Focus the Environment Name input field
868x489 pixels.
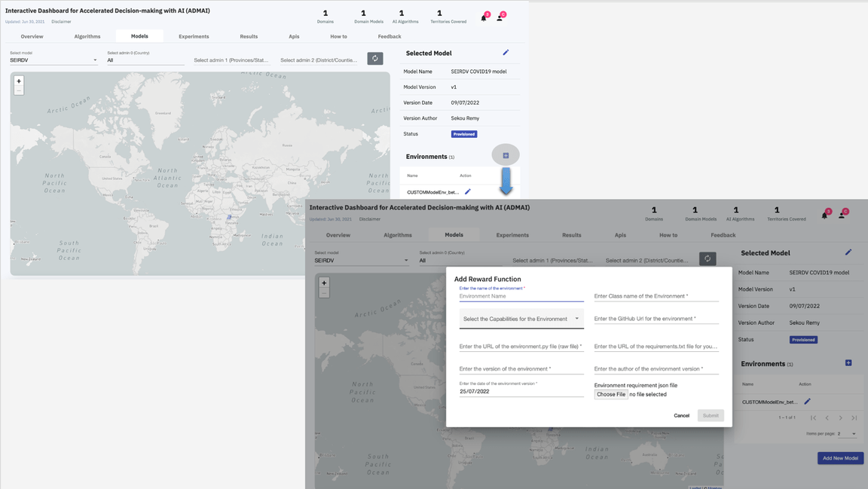coord(521,296)
